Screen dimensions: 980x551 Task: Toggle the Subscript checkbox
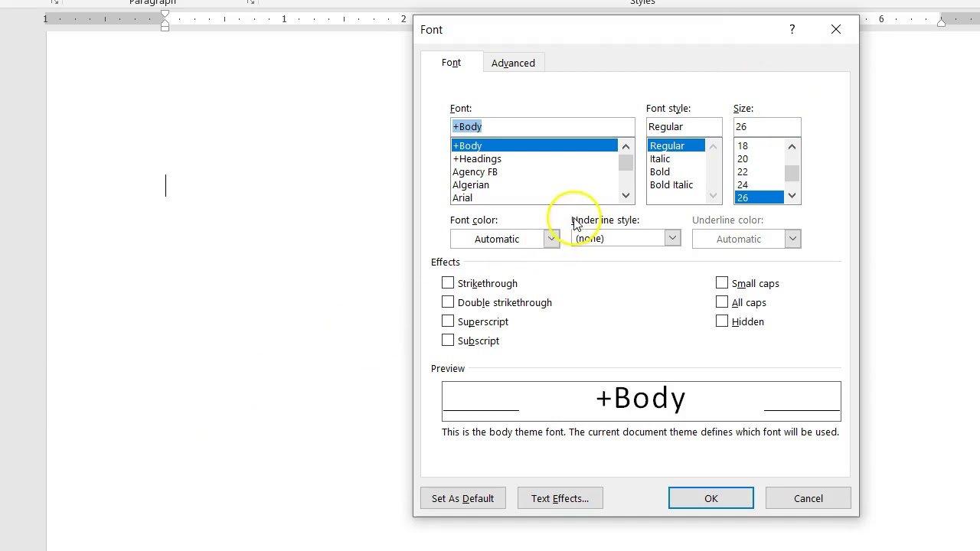click(448, 341)
